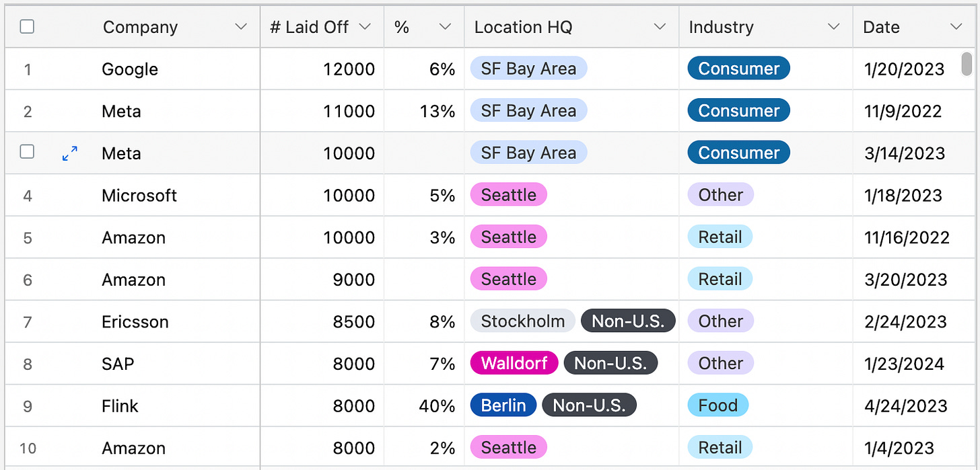Click the vertical scrollbar thumb
This screenshot has height=470, width=980.
click(x=967, y=64)
